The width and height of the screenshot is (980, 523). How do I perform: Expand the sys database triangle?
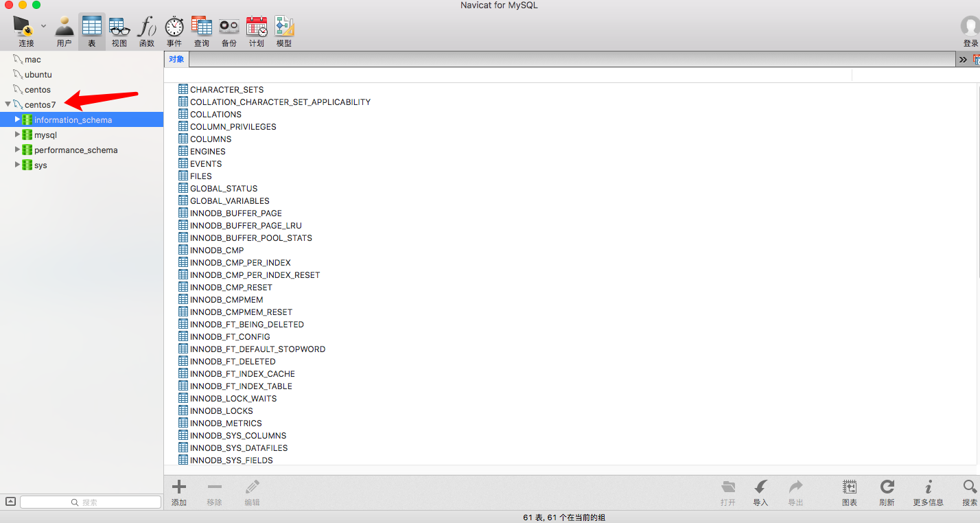click(x=18, y=165)
